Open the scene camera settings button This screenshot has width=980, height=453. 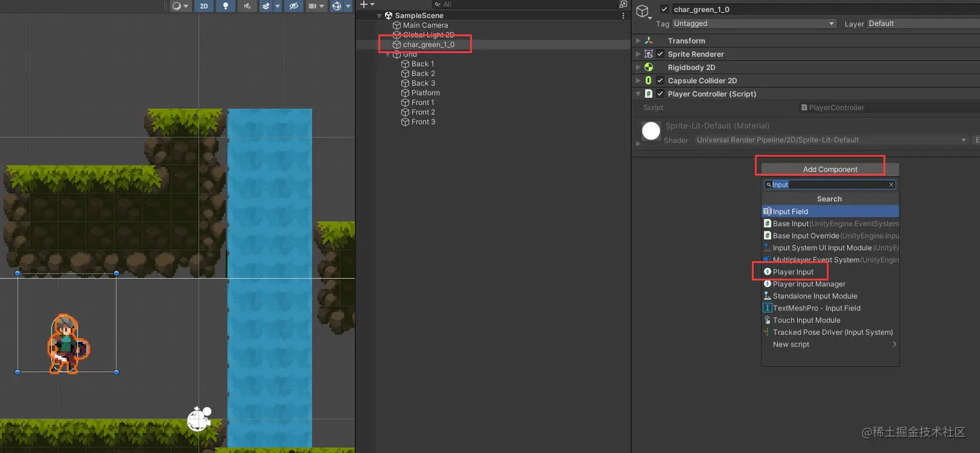point(316,6)
